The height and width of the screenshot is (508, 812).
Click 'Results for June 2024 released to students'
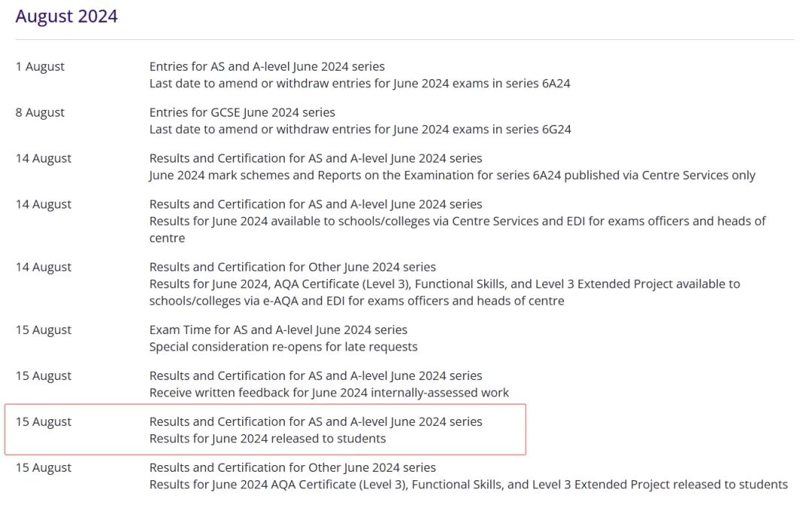pyautogui.click(x=267, y=439)
